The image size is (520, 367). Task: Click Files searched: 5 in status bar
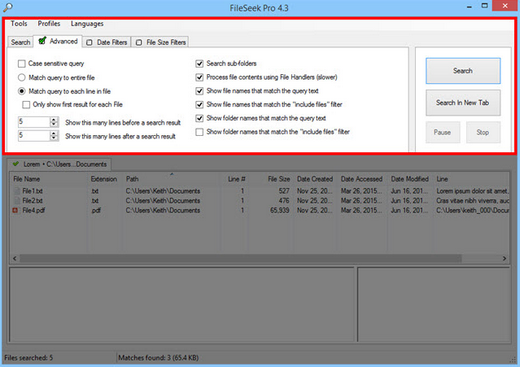[29, 358]
